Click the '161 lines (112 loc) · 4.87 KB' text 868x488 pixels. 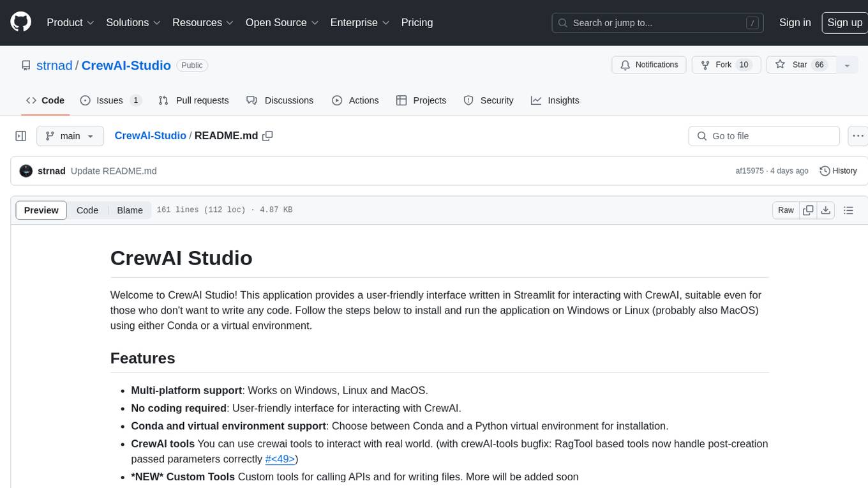click(x=225, y=210)
